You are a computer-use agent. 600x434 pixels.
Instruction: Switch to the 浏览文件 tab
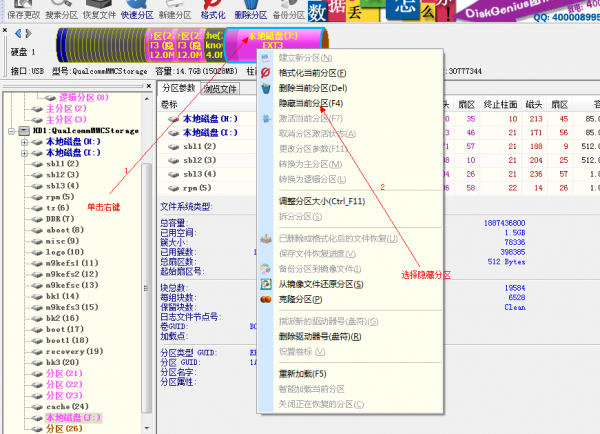click(x=220, y=89)
